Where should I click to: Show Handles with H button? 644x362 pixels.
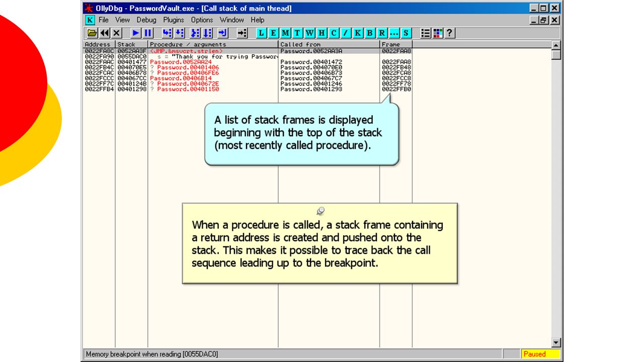click(321, 33)
